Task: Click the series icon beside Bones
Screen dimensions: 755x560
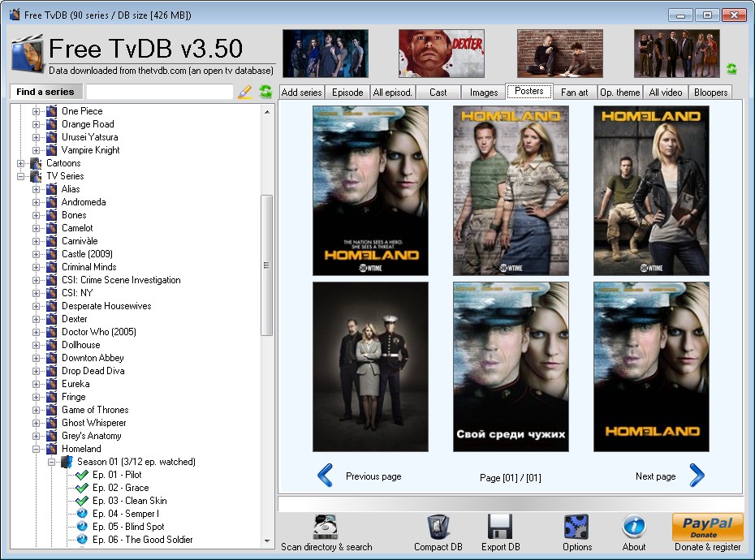Action: click(51, 215)
